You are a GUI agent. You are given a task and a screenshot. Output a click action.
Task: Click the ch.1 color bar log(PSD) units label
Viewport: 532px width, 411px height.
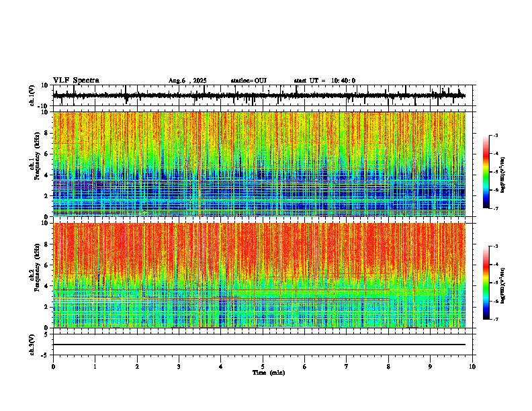[502, 175]
